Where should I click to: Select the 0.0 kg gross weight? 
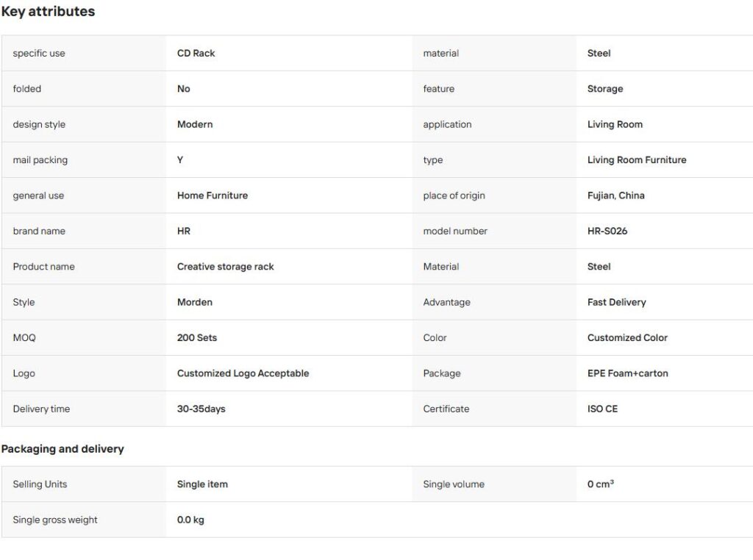click(190, 520)
